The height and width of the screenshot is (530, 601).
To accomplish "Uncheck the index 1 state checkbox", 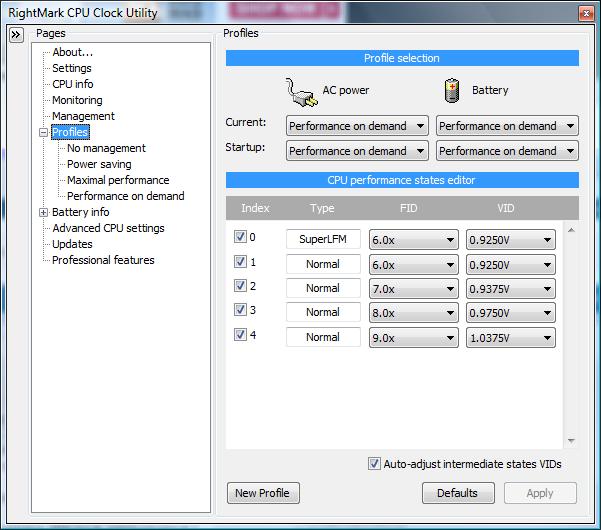I will [x=240, y=262].
